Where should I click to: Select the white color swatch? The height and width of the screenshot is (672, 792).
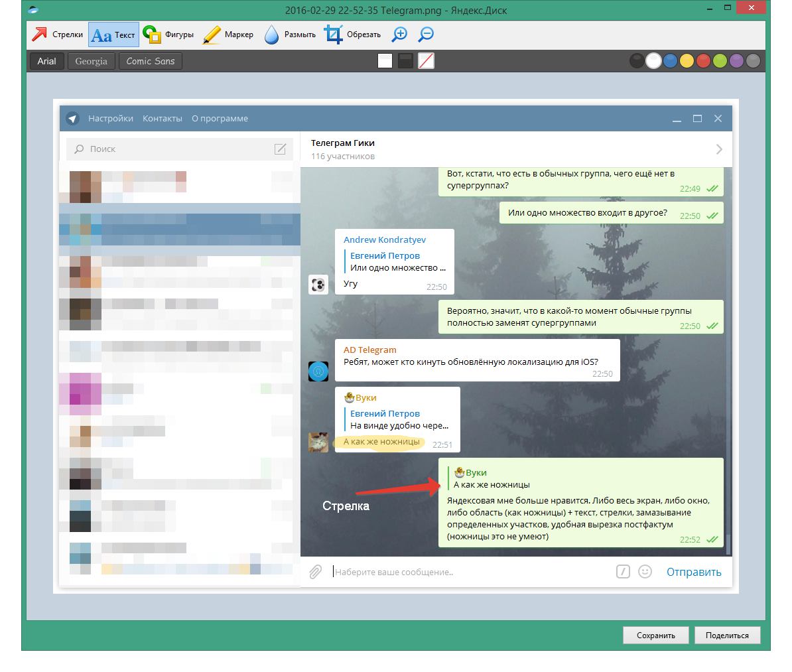[653, 60]
